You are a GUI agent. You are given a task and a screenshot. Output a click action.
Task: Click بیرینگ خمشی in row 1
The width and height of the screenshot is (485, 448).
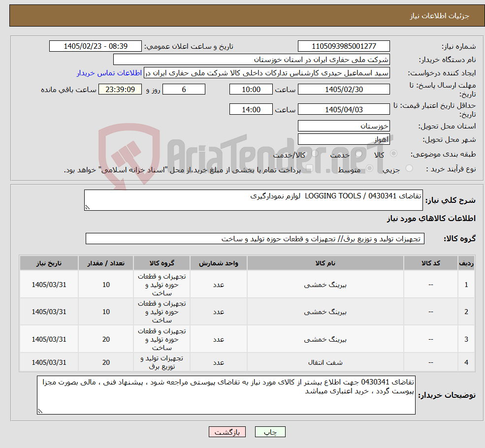click(325, 285)
